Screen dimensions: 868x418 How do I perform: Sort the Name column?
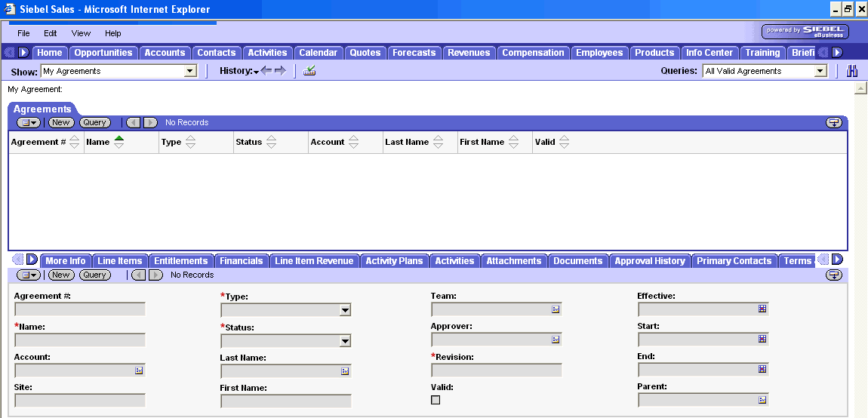[x=119, y=142]
